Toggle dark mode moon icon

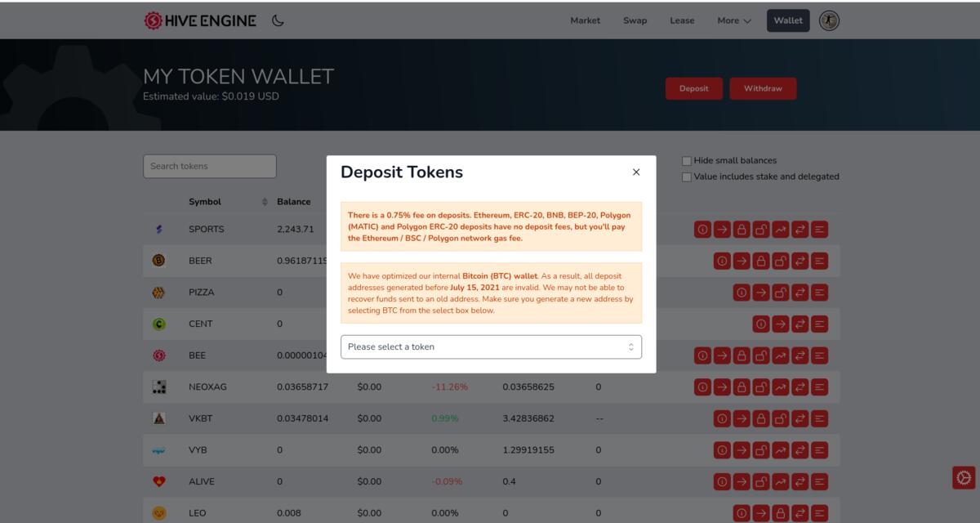pyautogui.click(x=278, y=20)
